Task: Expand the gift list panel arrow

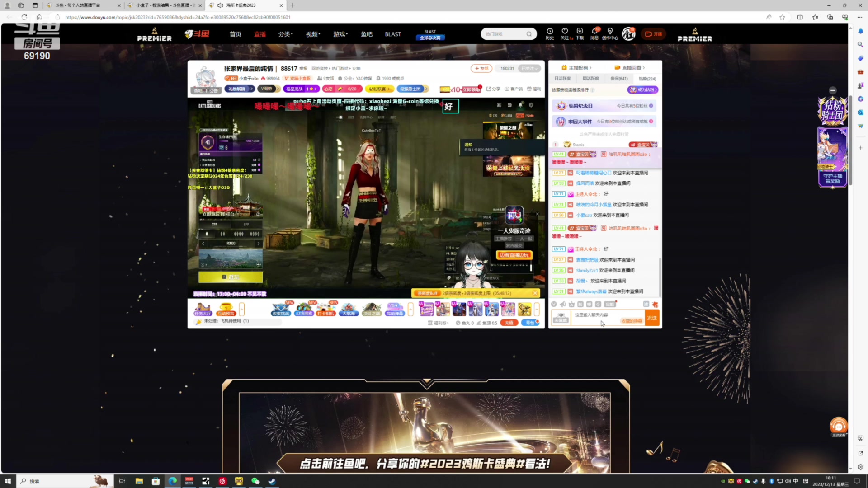Action: click(537, 310)
